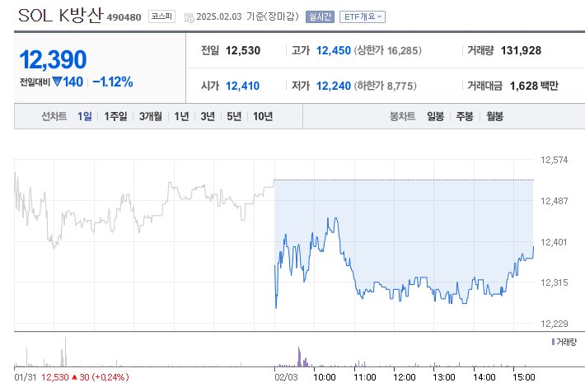Show the 5년 line chart
The height and width of the screenshot is (392, 585).
click(x=234, y=116)
